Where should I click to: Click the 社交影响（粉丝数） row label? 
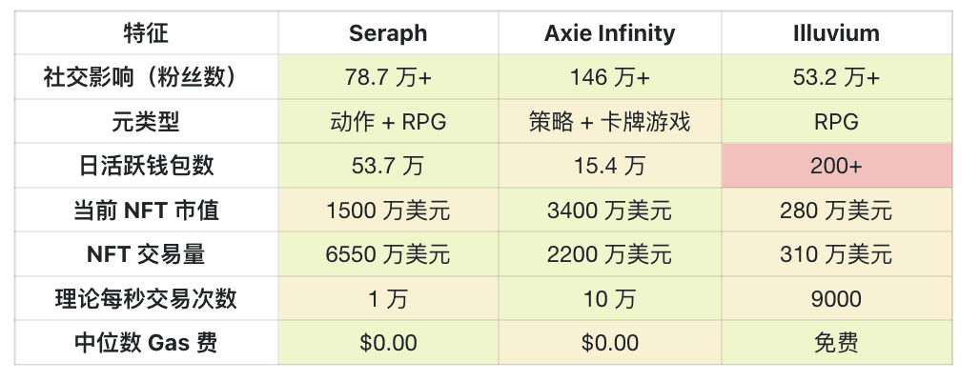point(146,77)
